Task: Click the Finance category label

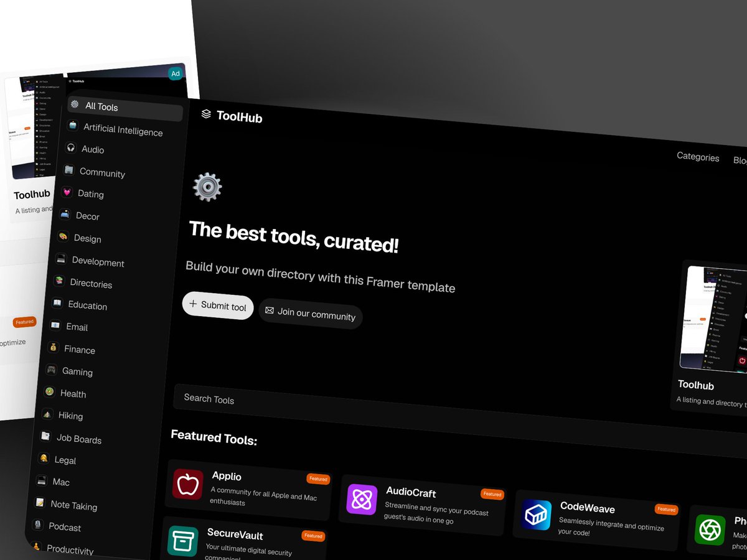Action: pyautogui.click(x=80, y=350)
